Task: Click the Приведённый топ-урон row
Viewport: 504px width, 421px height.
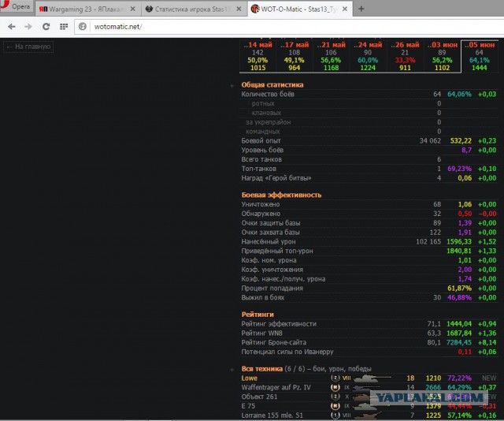Action: [x=369, y=251]
